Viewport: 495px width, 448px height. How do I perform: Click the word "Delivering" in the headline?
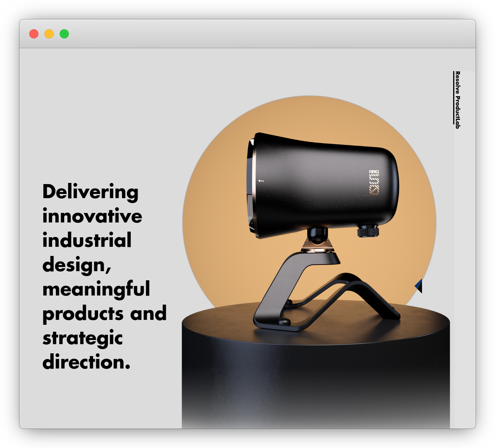90,192
